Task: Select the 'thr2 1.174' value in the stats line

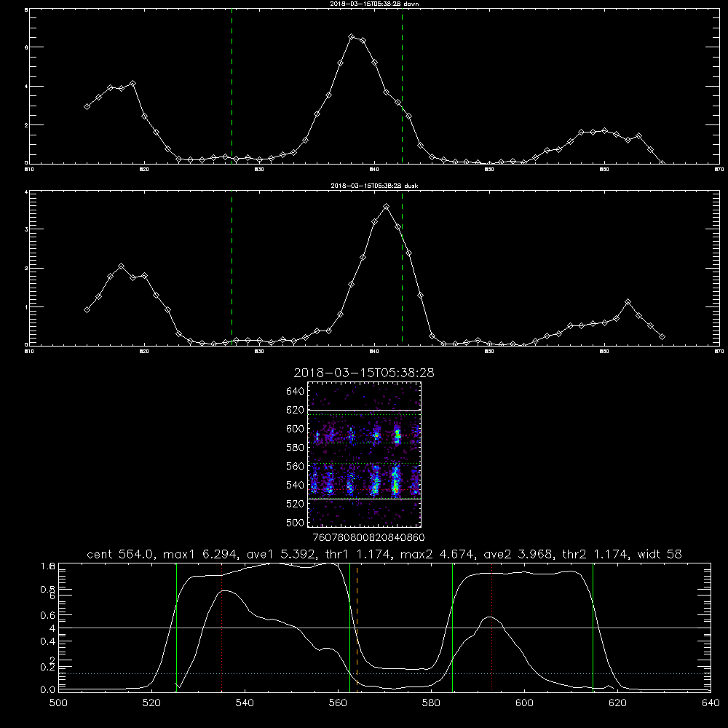Action: click(x=596, y=554)
